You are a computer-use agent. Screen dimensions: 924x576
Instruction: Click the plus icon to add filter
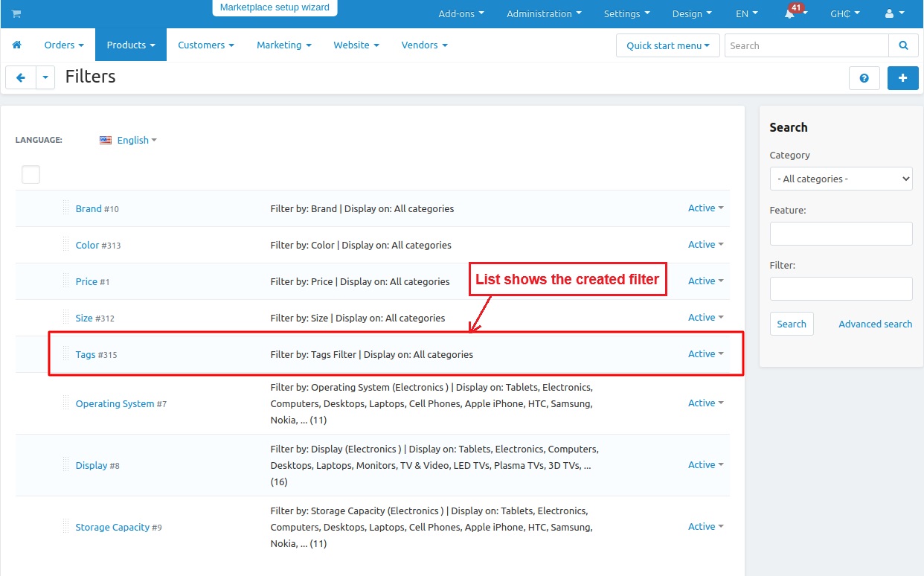[x=902, y=78]
